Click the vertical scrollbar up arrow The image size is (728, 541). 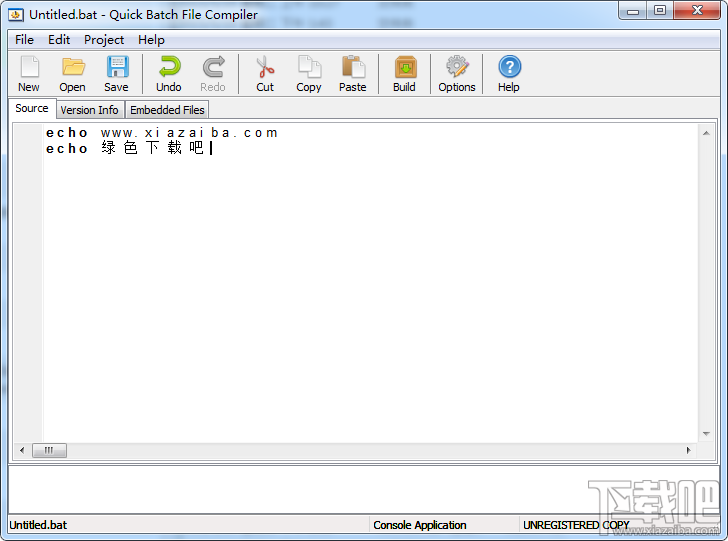[706, 133]
